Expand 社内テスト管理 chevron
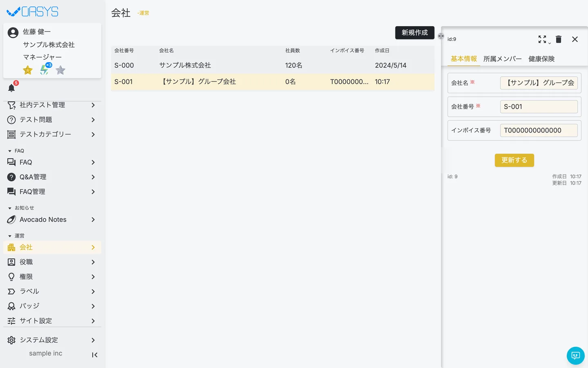The image size is (588, 368). pos(93,105)
